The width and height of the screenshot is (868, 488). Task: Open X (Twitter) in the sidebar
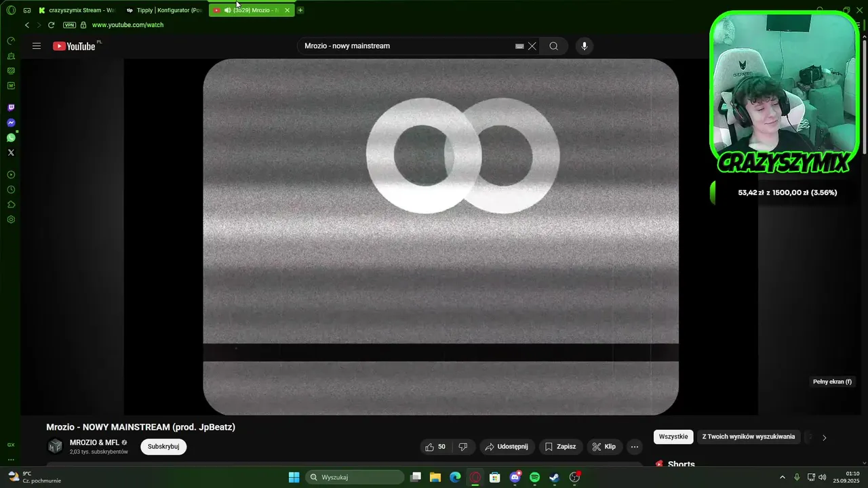point(11,152)
